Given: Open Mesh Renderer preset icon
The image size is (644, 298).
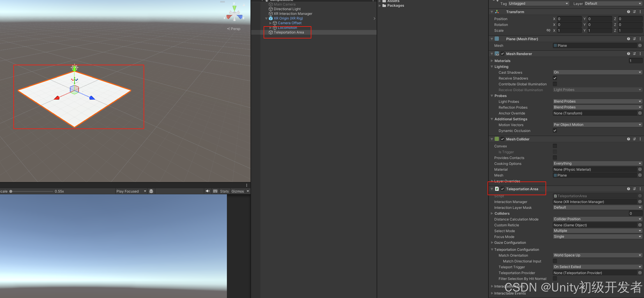Looking at the screenshot, I should coord(634,54).
